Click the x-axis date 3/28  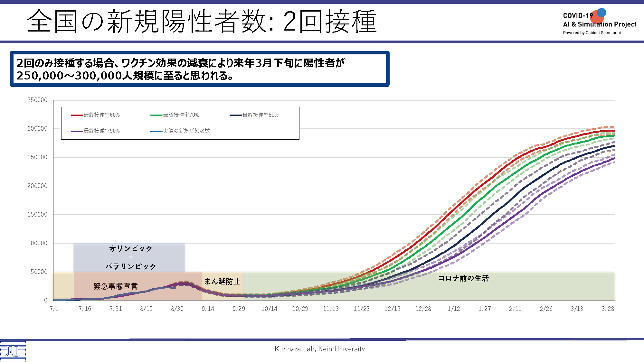coord(608,309)
